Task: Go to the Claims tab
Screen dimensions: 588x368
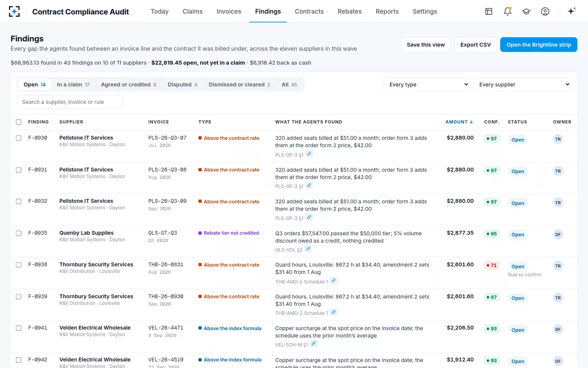Action: pos(193,11)
